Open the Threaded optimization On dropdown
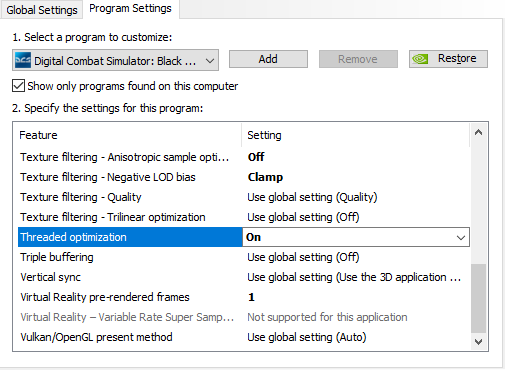This screenshot has width=505, height=370. coord(356,237)
